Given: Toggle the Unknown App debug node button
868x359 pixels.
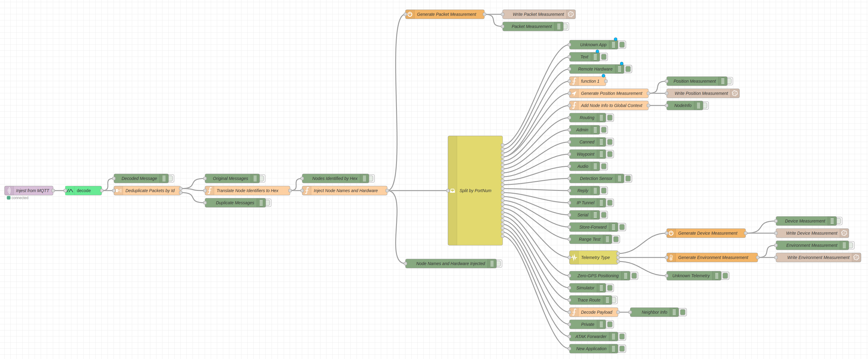Looking at the screenshot, I should (x=622, y=45).
